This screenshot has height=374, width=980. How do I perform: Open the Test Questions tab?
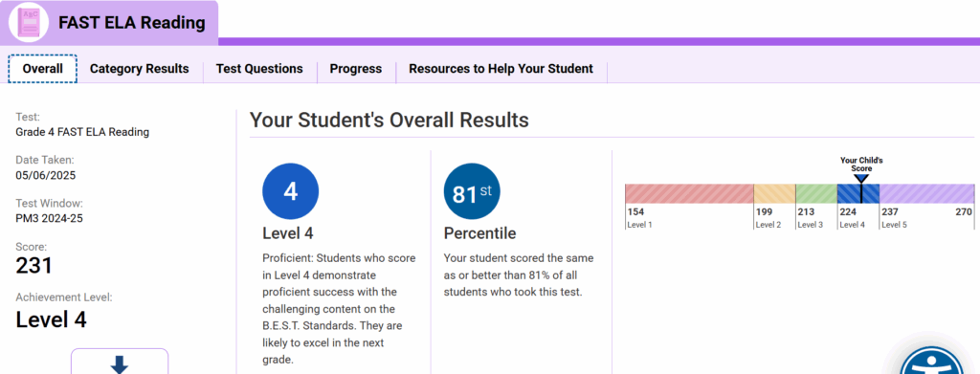[259, 69]
